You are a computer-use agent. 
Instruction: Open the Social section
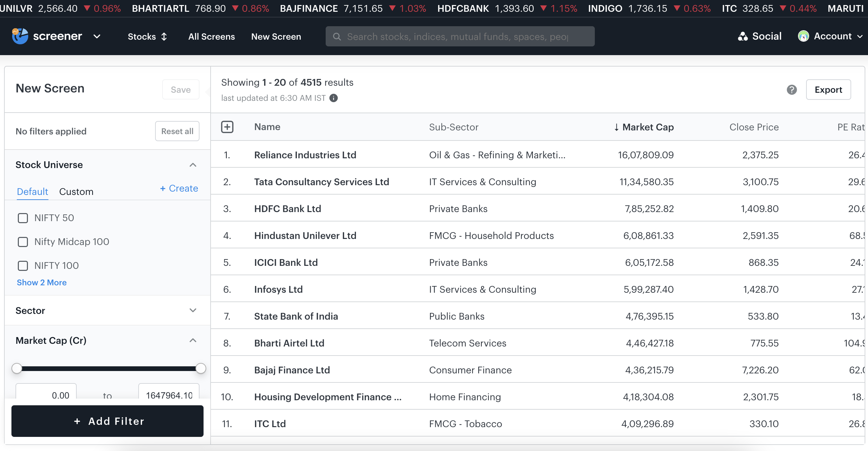point(760,36)
